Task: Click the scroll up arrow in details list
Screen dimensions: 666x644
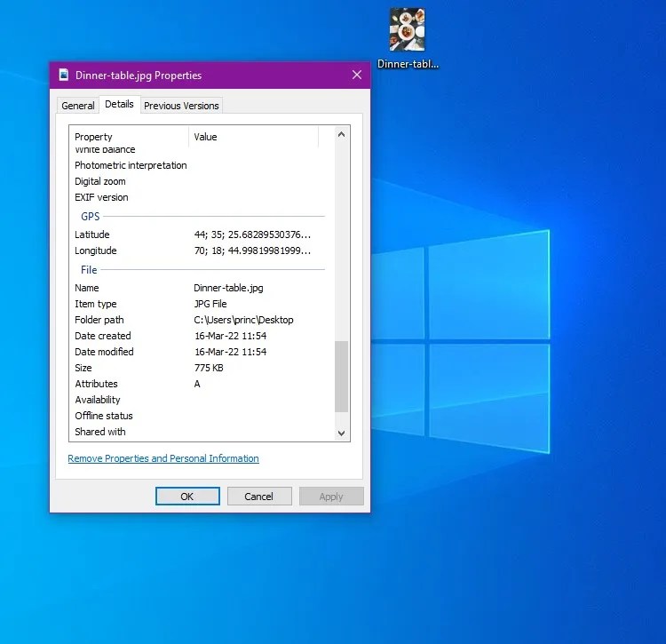Action: tap(341, 135)
